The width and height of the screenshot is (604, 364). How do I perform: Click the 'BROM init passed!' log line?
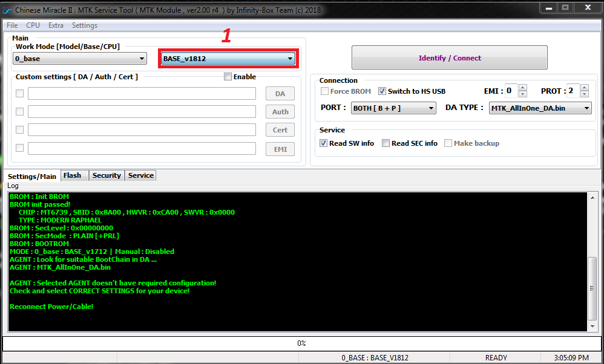(x=40, y=204)
